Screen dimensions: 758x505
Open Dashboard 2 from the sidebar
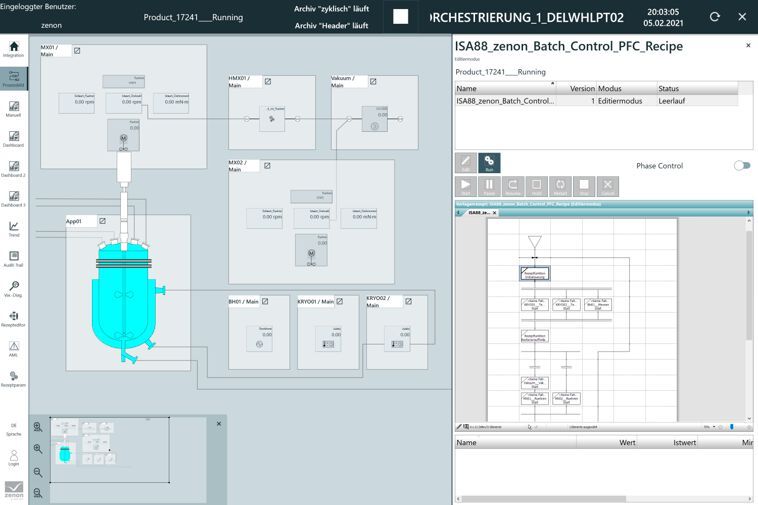click(14, 169)
